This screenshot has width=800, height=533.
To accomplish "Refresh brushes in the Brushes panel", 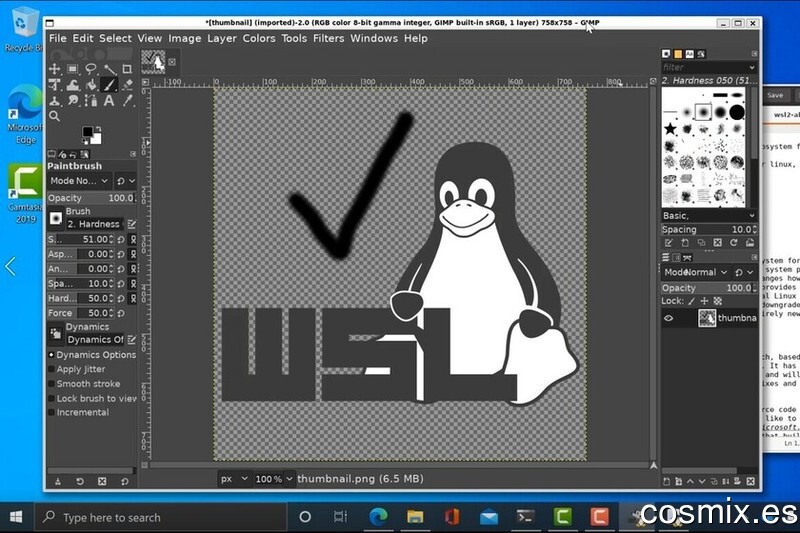I will [x=733, y=243].
